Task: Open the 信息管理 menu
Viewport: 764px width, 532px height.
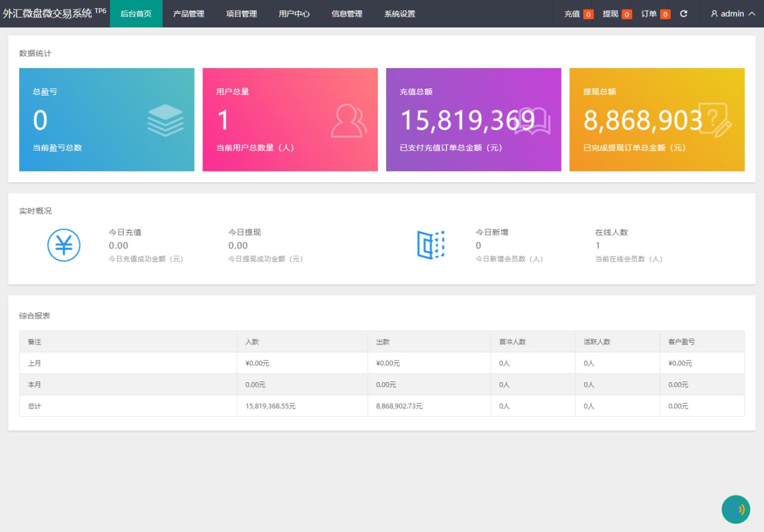Action: click(347, 14)
